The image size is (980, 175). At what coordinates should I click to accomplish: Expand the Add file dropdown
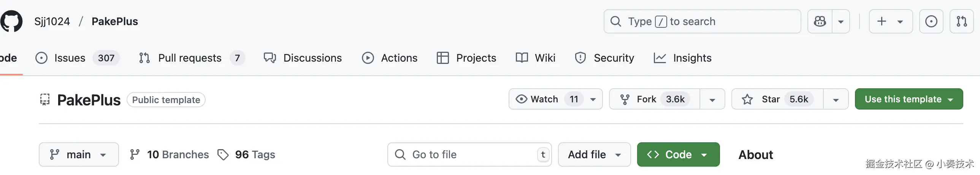[594, 154]
